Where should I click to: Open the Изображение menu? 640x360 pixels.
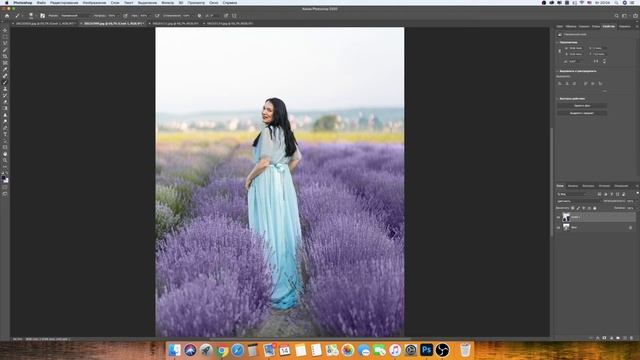[x=94, y=2]
